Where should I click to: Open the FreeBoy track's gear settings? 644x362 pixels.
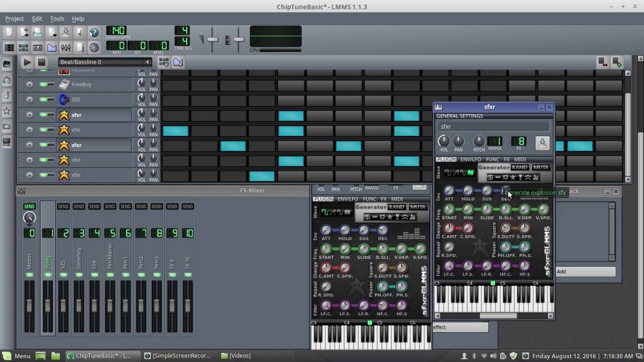tap(30, 84)
